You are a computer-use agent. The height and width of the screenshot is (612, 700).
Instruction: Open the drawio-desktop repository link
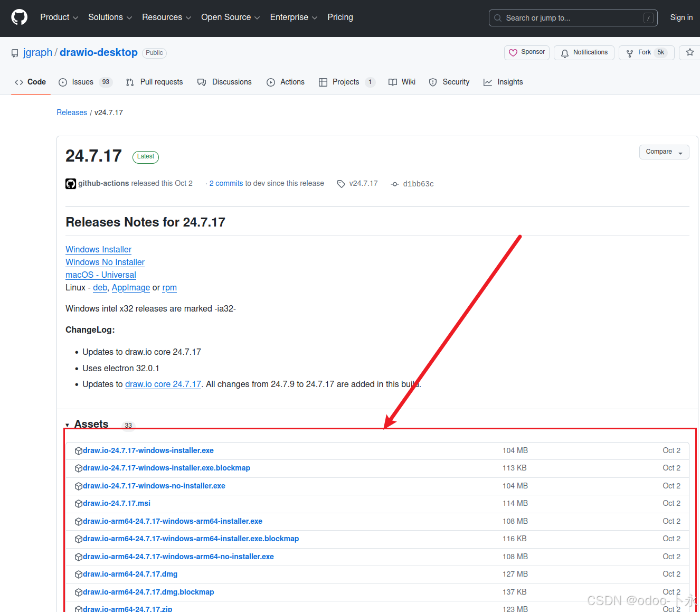pyautogui.click(x=98, y=52)
